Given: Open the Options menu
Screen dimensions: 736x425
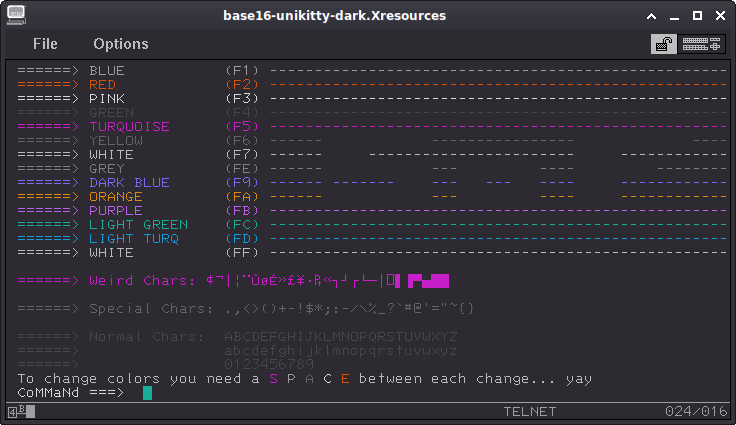Looking at the screenshot, I should click(x=121, y=44).
